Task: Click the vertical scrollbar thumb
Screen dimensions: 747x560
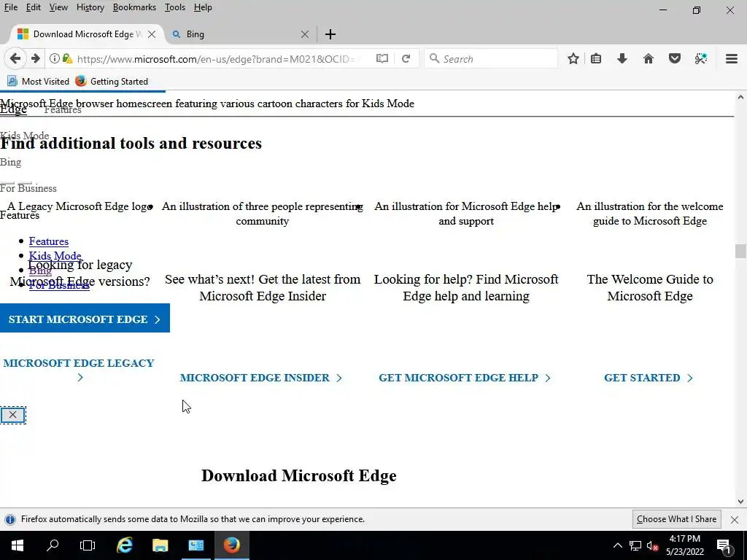Action: [740, 251]
